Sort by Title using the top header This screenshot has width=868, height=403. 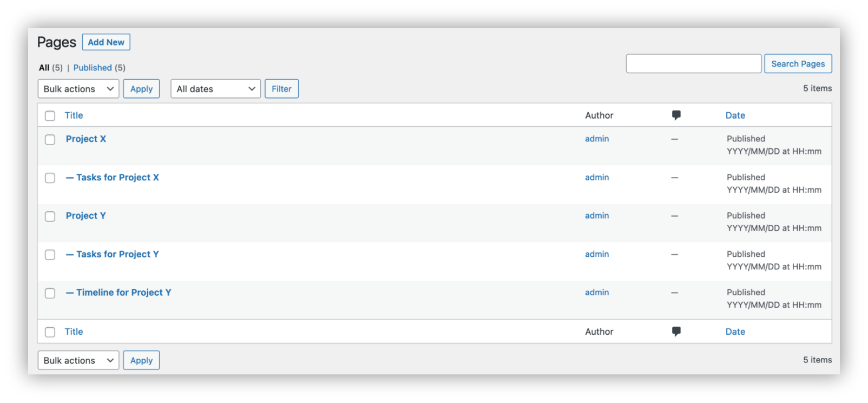click(x=74, y=115)
